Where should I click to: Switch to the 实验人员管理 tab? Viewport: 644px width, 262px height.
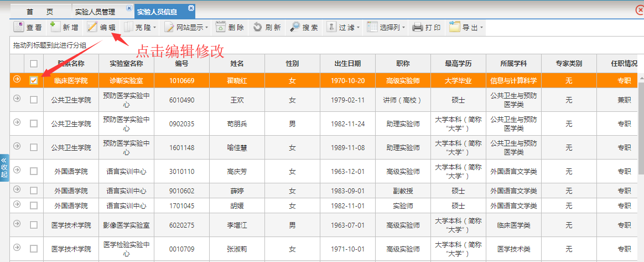coord(98,11)
